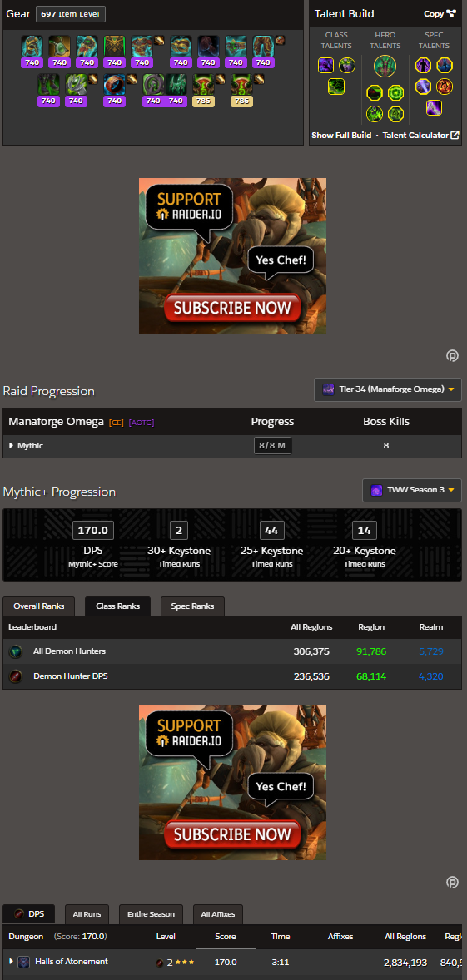Select the All Runs filter tab

(x=87, y=914)
